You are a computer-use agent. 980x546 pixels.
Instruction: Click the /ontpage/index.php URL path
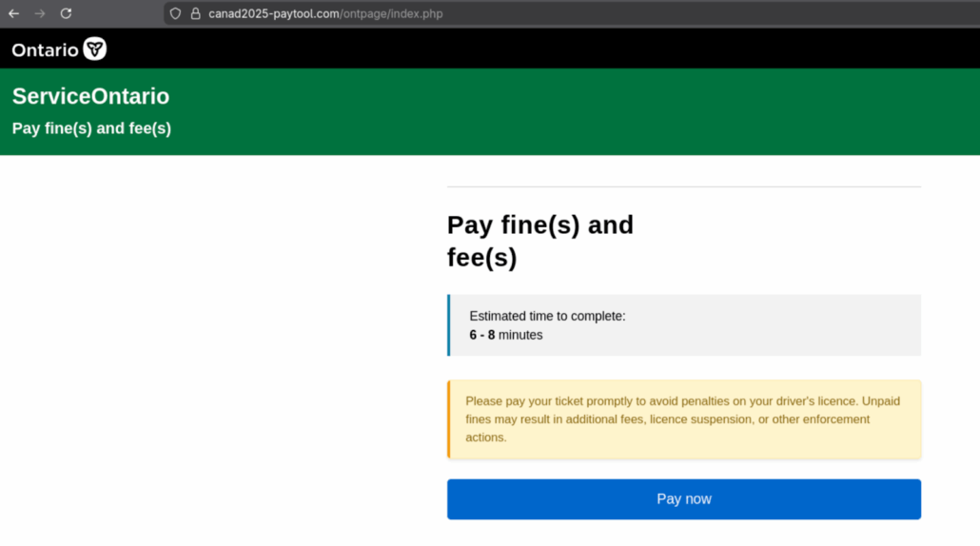[x=390, y=13]
